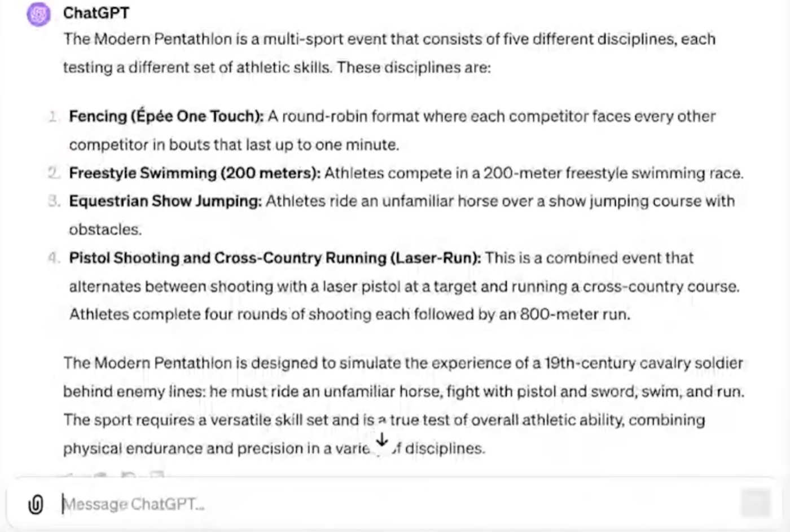Click the word 'obstacles.' in item three

106,230
